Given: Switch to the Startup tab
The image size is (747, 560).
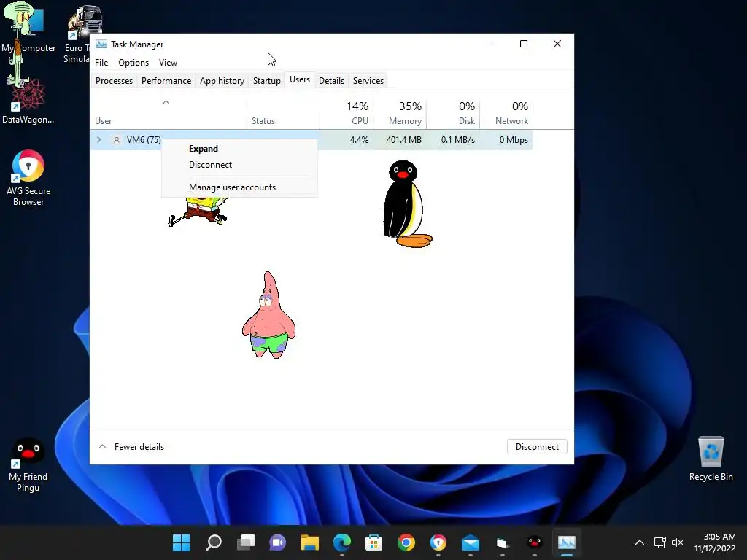Looking at the screenshot, I should point(267,80).
